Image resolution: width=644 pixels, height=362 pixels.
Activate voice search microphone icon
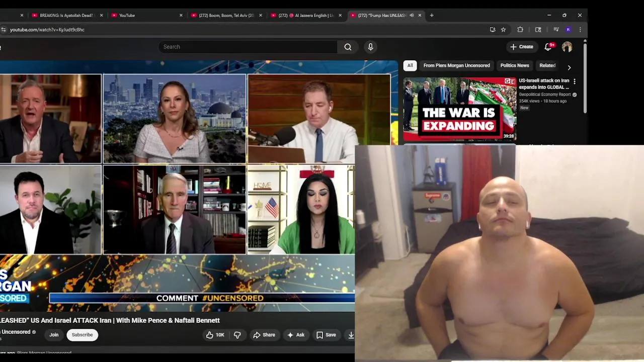370,47
